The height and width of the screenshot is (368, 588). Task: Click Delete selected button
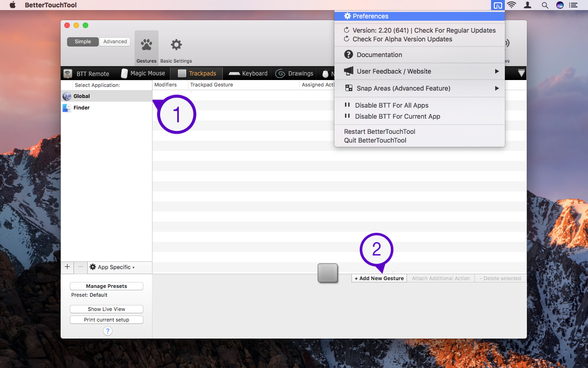coord(500,278)
